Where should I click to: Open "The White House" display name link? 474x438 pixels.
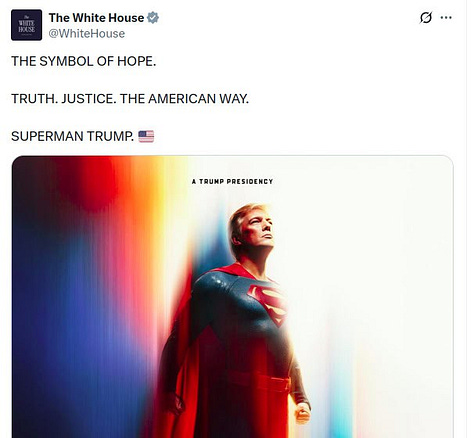96,18
